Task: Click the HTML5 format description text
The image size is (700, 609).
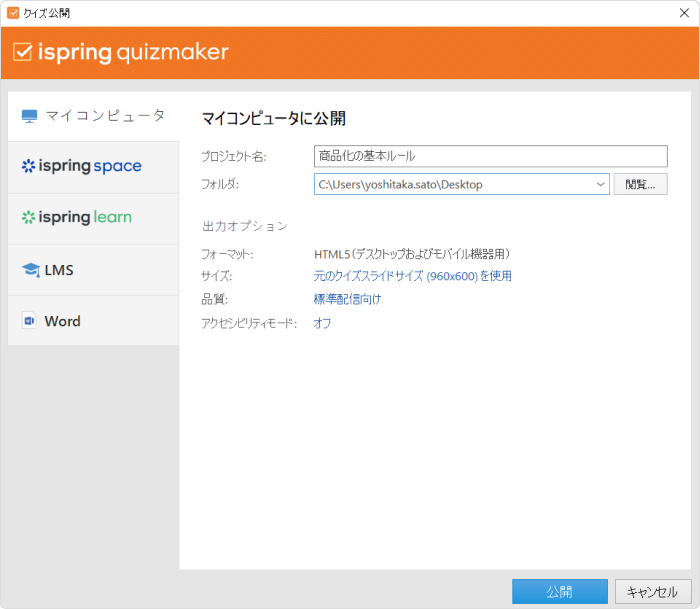Action: point(412,254)
